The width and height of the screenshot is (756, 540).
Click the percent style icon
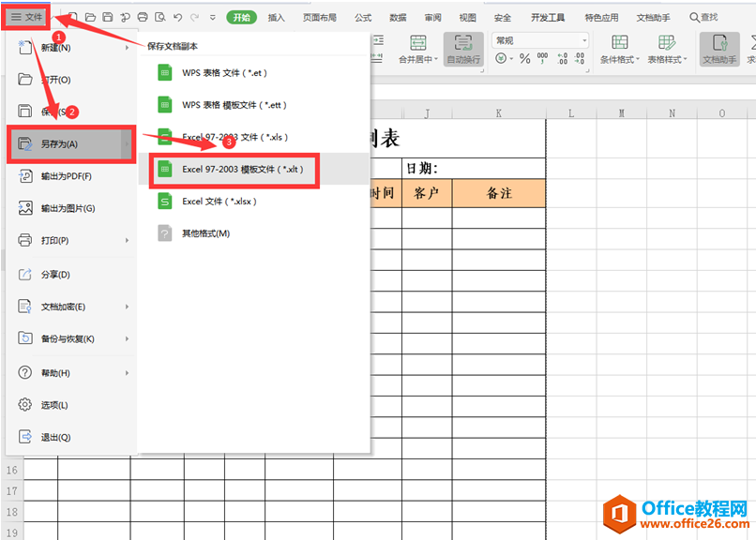[x=524, y=59]
